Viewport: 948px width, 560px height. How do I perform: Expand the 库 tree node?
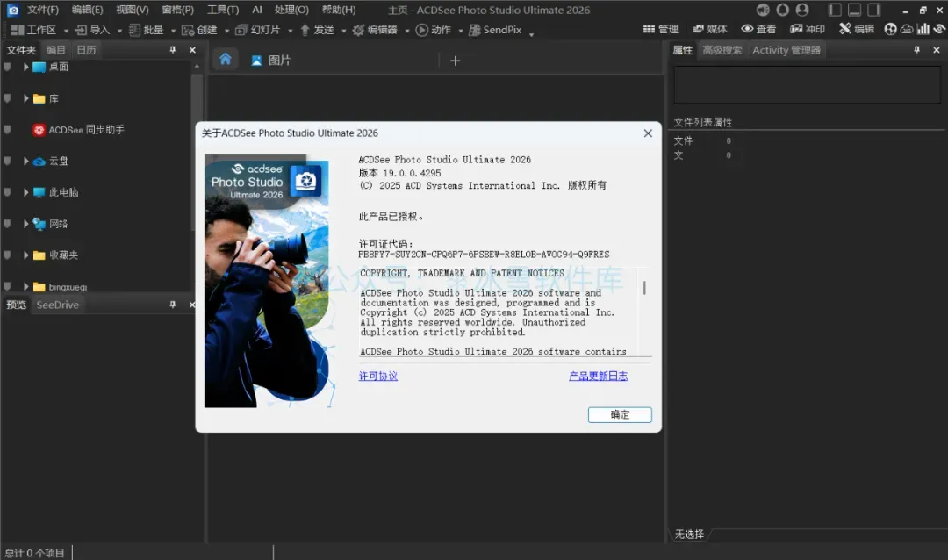click(x=26, y=98)
